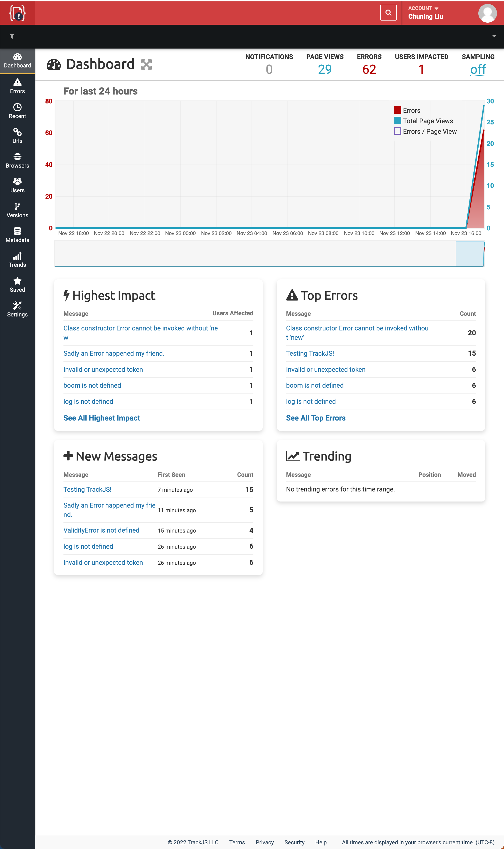Screen dimensions: 504x849
Task: Open 'ValidityError is not defined' message
Action: tap(101, 530)
